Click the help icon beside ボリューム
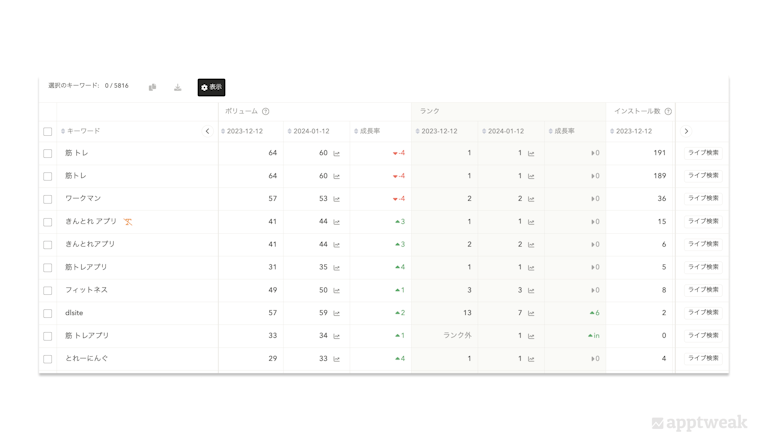 [266, 111]
